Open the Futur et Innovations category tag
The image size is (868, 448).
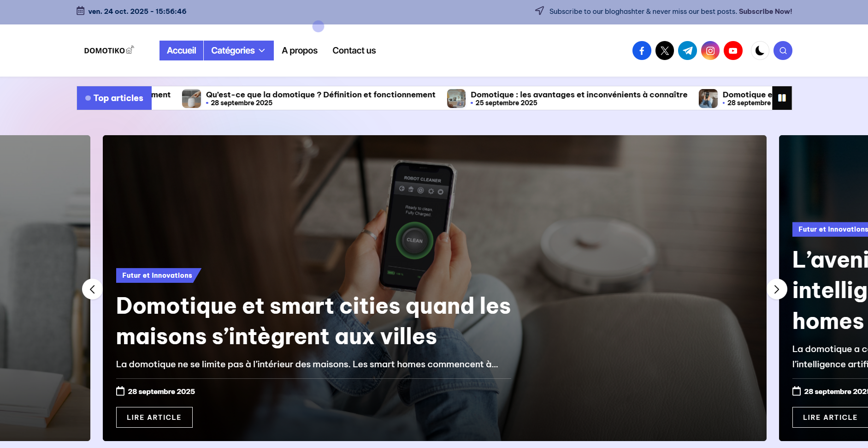coord(157,275)
